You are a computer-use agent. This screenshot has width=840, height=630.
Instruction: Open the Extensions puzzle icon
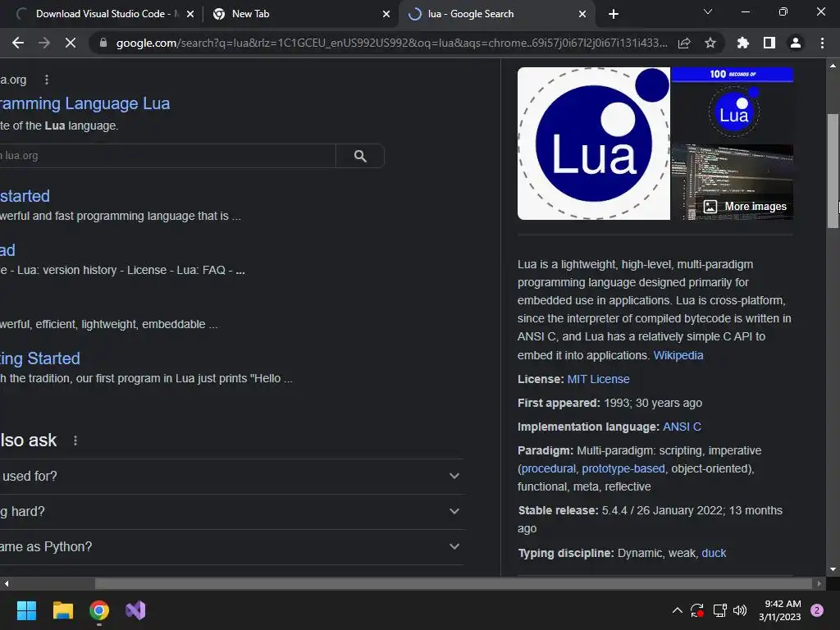[x=742, y=43]
